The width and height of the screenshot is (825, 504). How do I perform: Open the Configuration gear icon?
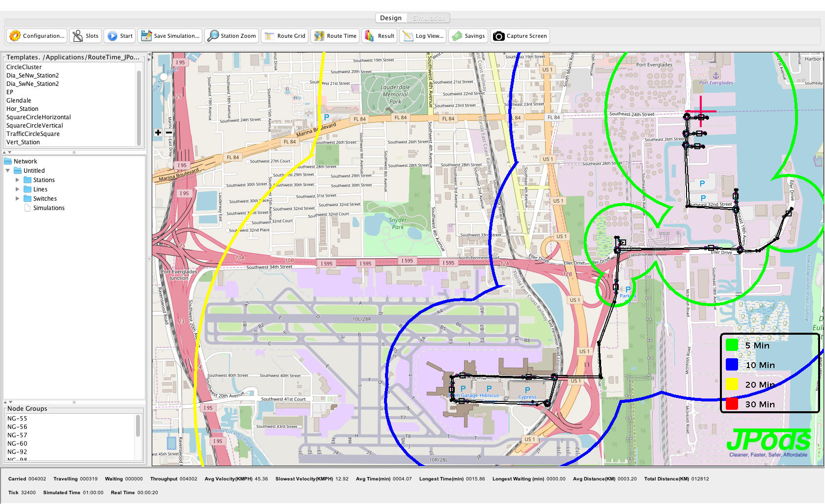coord(15,36)
